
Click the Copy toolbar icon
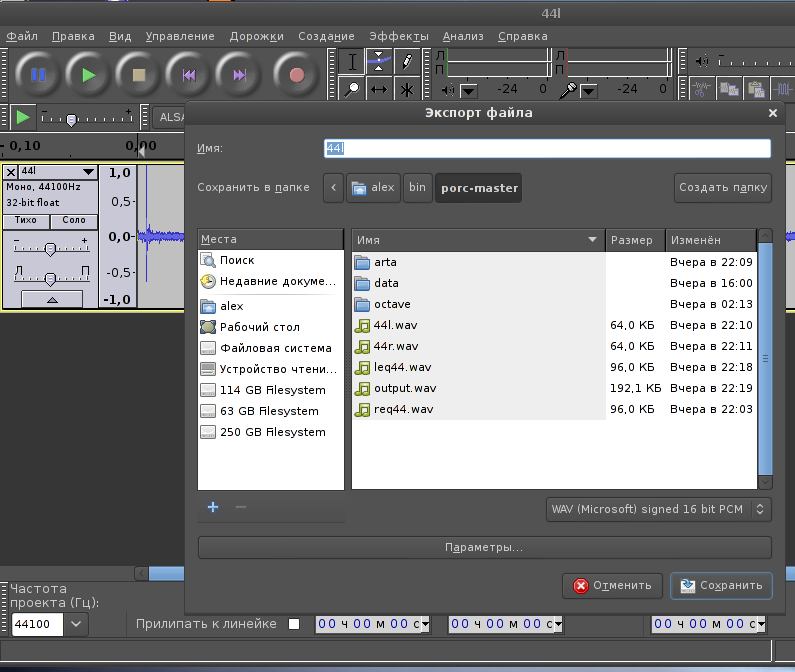729,89
